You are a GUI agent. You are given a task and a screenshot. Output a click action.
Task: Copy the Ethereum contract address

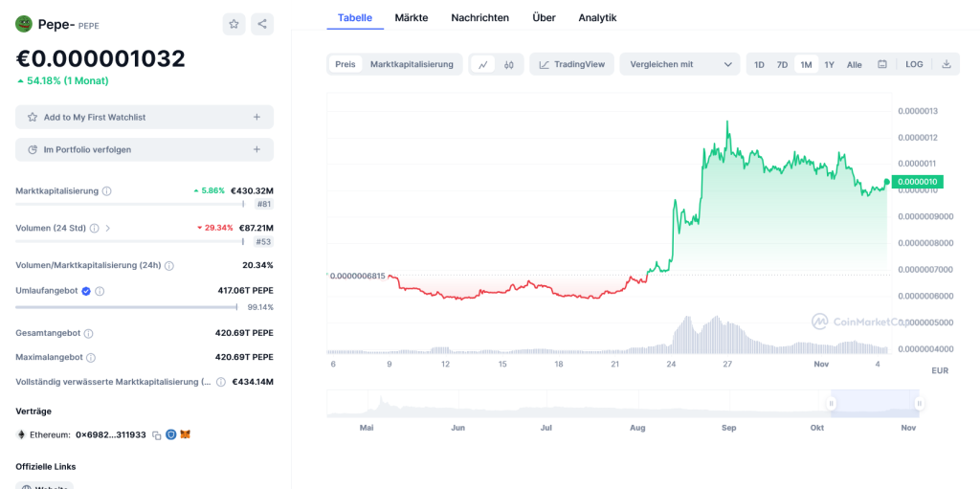[x=157, y=434]
